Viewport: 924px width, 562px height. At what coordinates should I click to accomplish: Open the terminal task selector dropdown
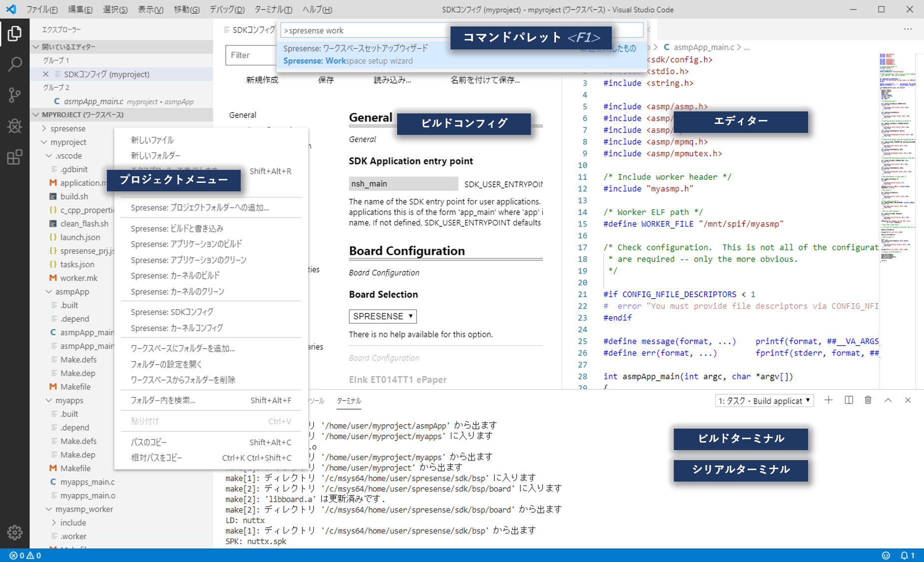[x=764, y=401]
